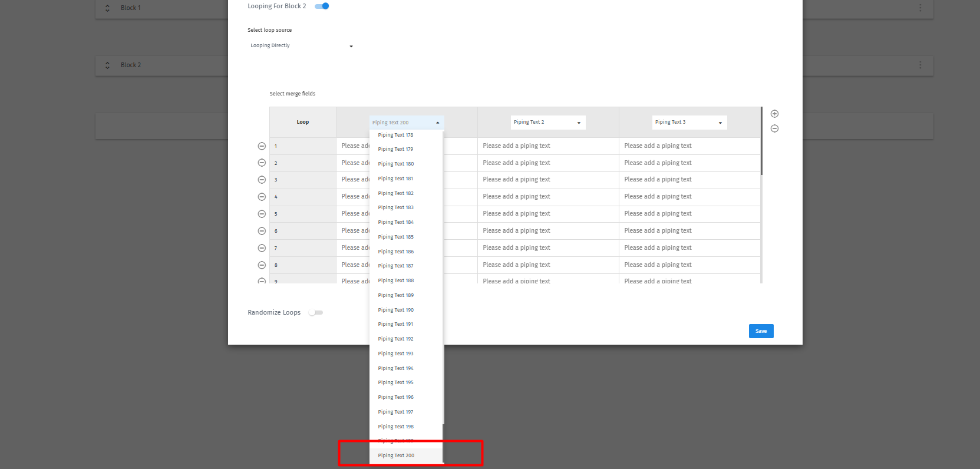Image resolution: width=980 pixels, height=469 pixels.
Task: Edit row 4 Piping Text 2 cell
Action: click(x=548, y=197)
